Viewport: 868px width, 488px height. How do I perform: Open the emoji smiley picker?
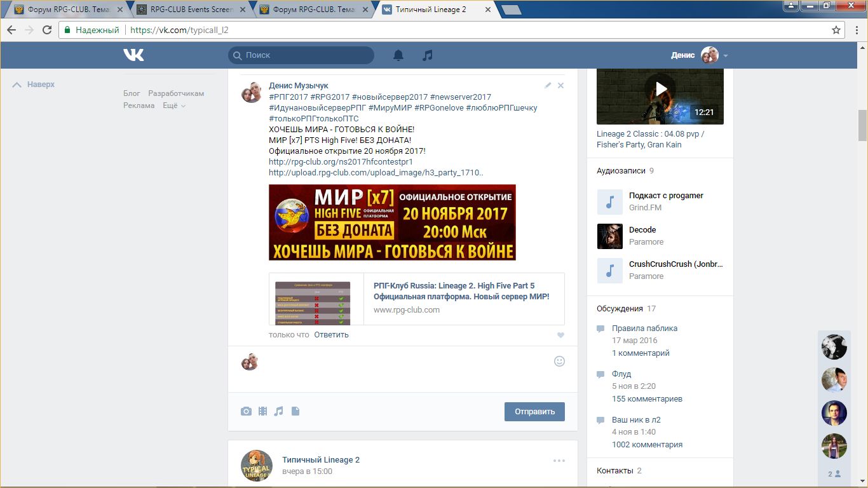[559, 361]
